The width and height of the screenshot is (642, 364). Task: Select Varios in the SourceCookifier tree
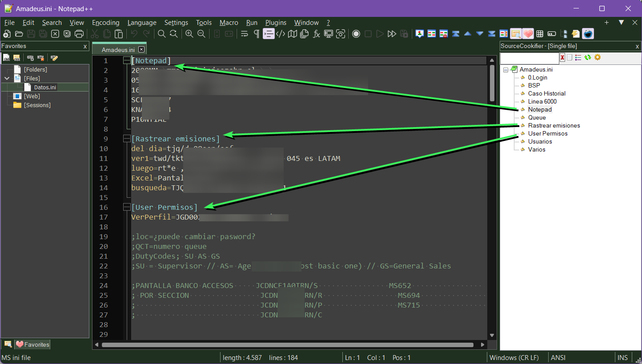(537, 149)
